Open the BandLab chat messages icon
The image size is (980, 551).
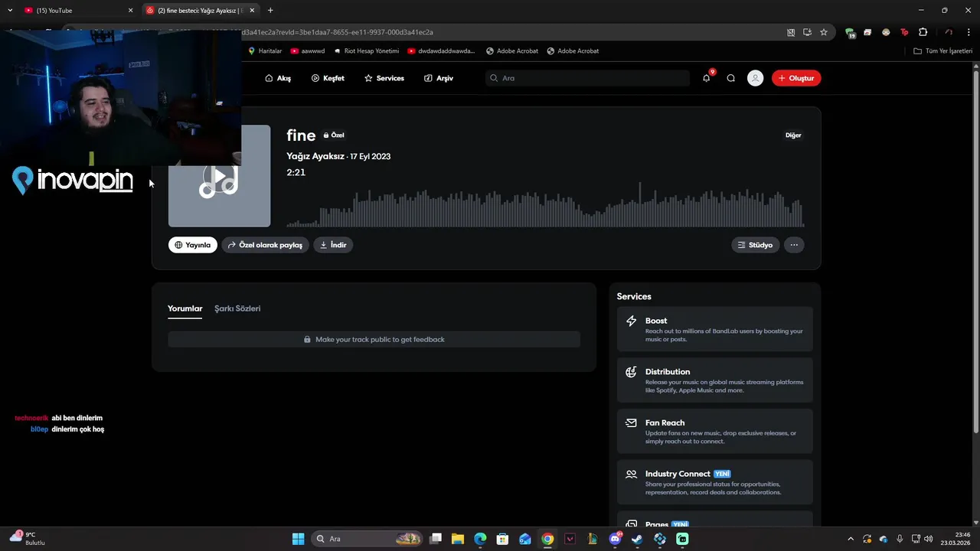click(730, 78)
